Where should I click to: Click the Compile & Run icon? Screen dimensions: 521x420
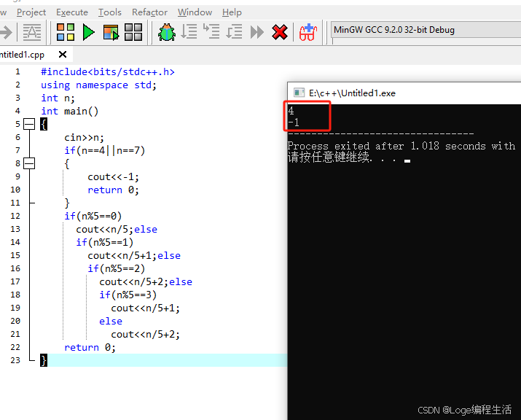coord(111,32)
